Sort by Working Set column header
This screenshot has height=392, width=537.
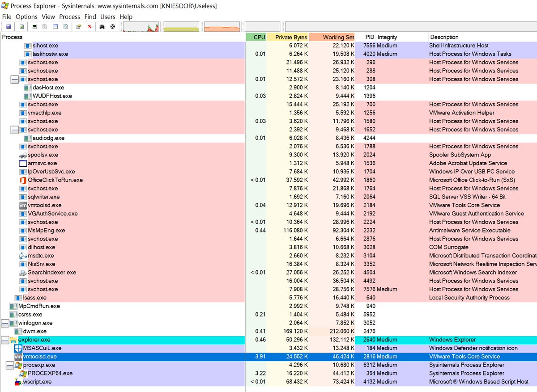[332, 37]
